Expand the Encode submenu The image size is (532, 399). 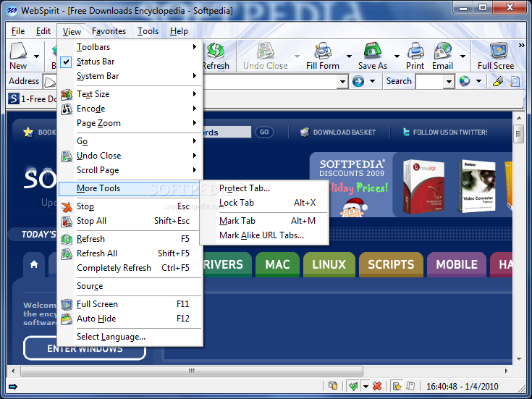coord(130,109)
